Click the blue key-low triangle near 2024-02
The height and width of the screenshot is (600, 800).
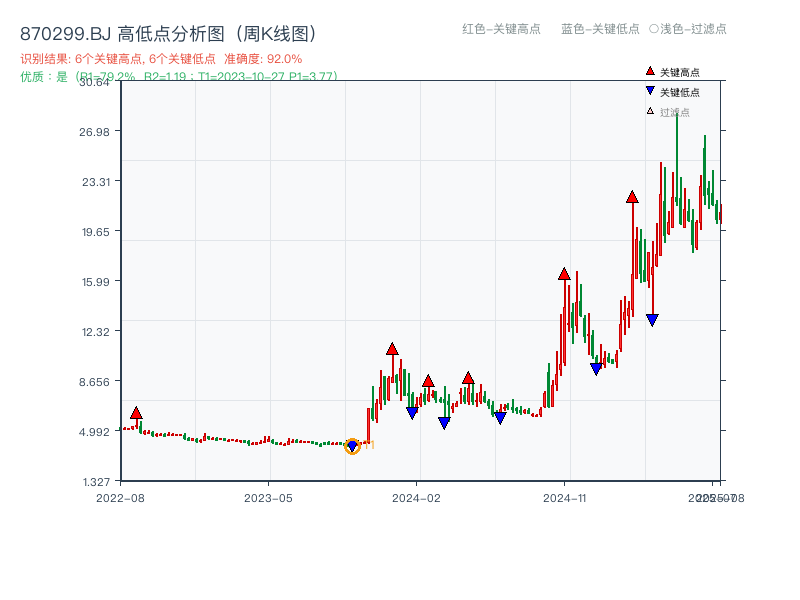coord(414,410)
